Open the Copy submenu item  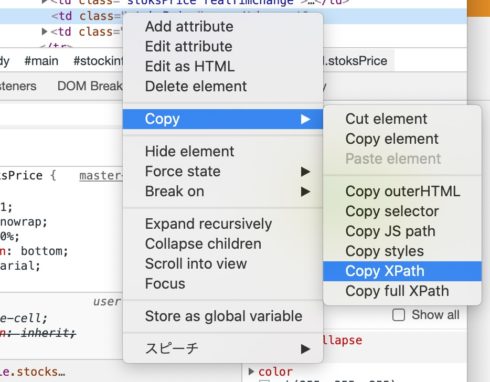[223, 119]
